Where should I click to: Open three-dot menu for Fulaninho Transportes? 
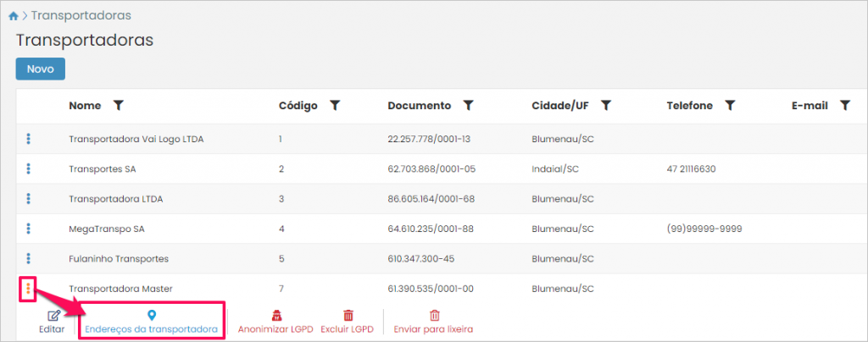pos(28,258)
